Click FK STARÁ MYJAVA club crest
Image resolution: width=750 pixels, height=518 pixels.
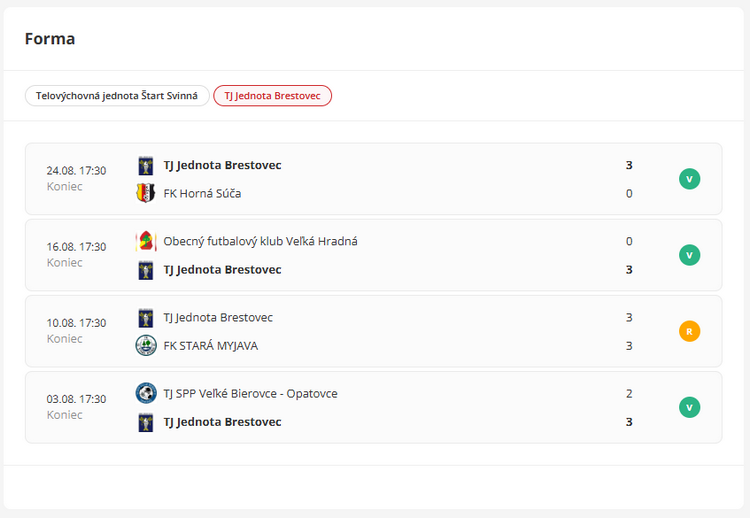click(x=146, y=345)
